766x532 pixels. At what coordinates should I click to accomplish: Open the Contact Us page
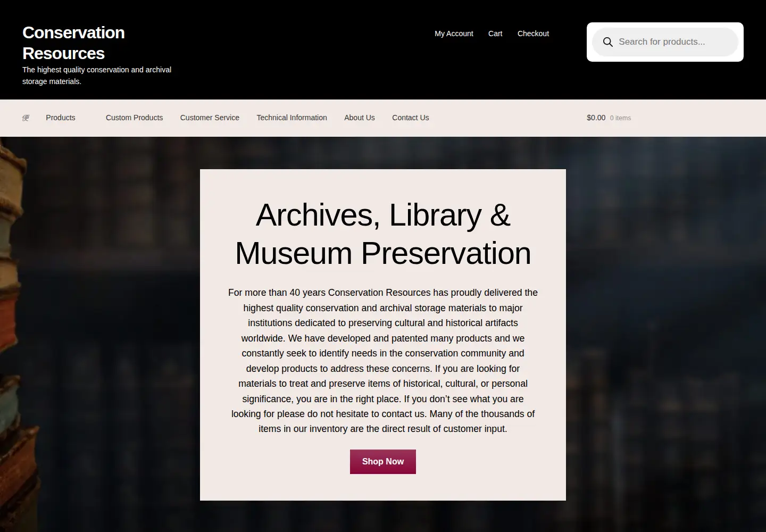pyautogui.click(x=410, y=118)
